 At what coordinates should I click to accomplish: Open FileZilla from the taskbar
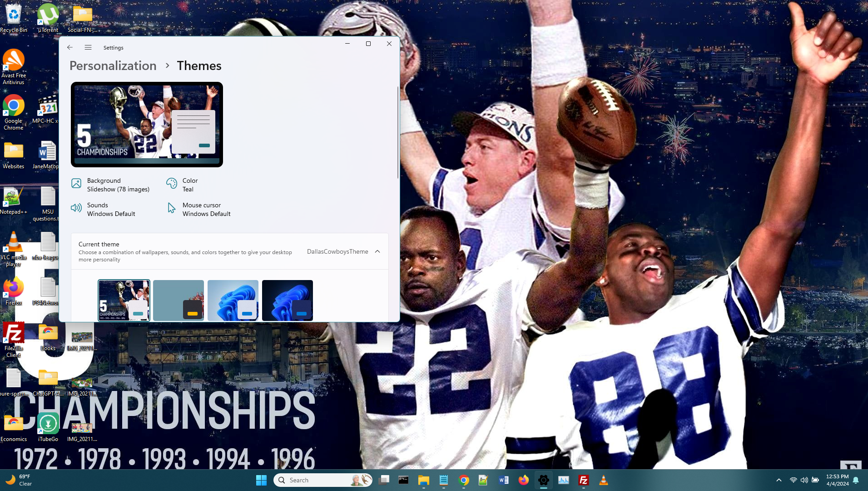point(584,480)
